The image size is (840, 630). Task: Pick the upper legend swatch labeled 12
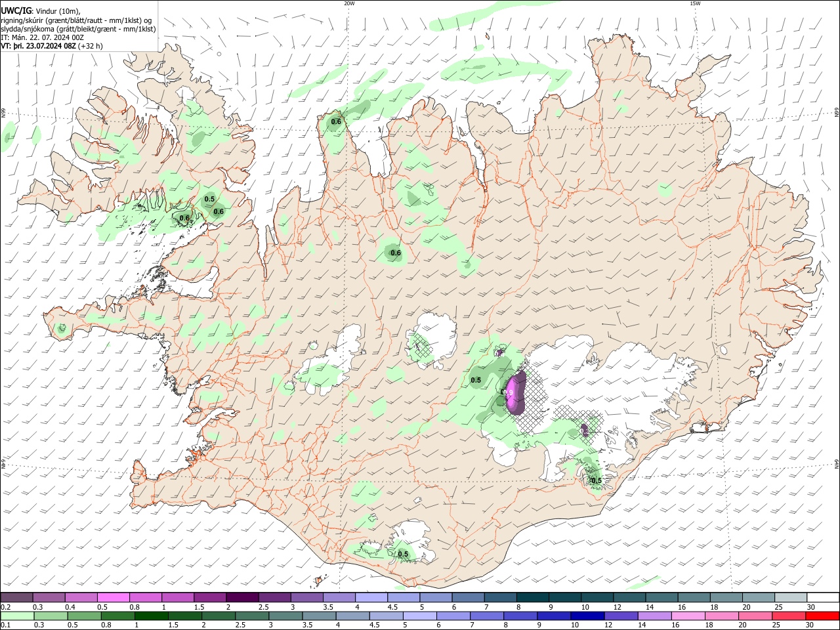click(x=629, y=597)
